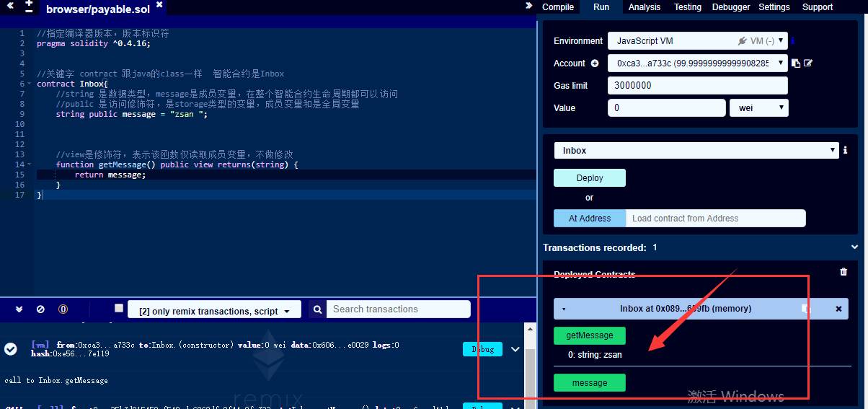This screenshot has height=409, width=868.
Task: Open the Settings tab
Action: tap(774, 7)
